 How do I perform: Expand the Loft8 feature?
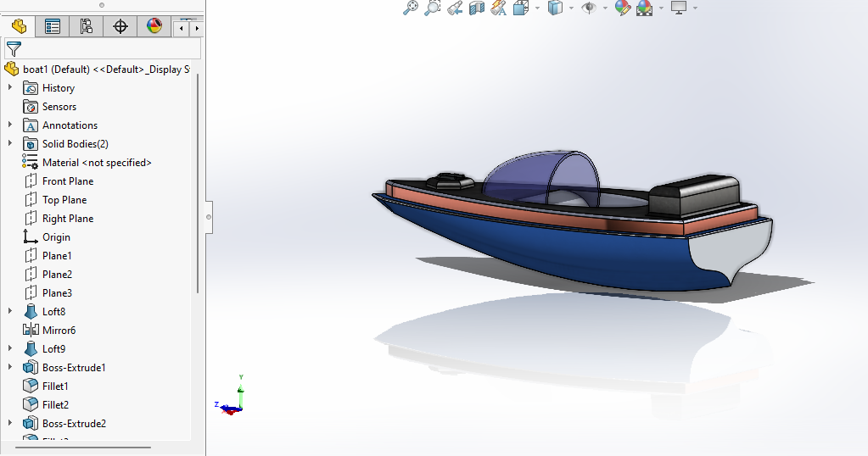(x=10, y=311)
